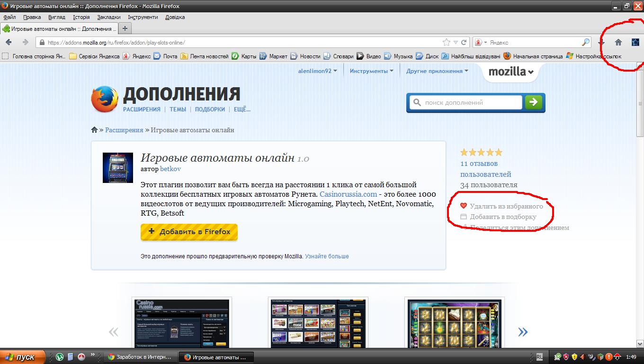Go to РАСШИРЕНИЯ section
Screen dimensions: 644x364
tap(142, 109)
